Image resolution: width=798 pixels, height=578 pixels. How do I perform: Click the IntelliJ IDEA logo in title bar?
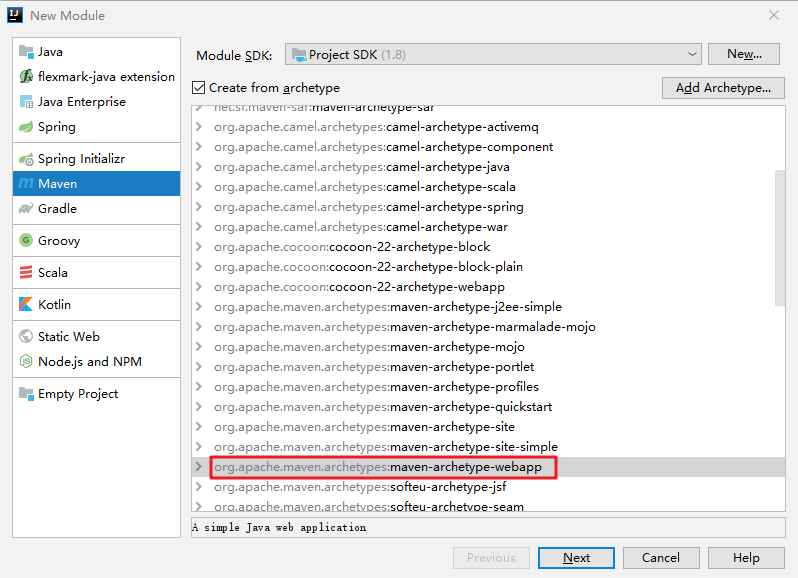click(15, 15)
